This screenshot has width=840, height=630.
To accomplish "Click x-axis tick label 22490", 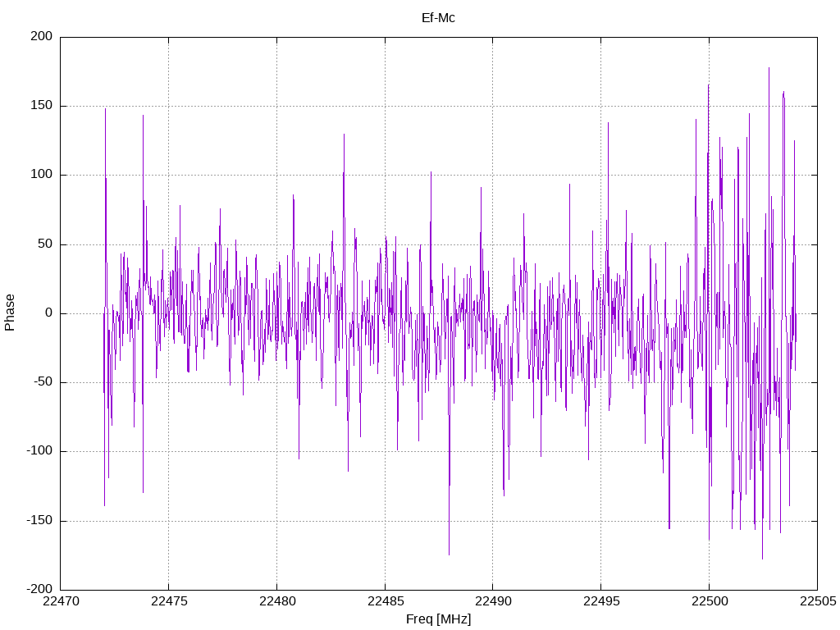I will 493,601.
